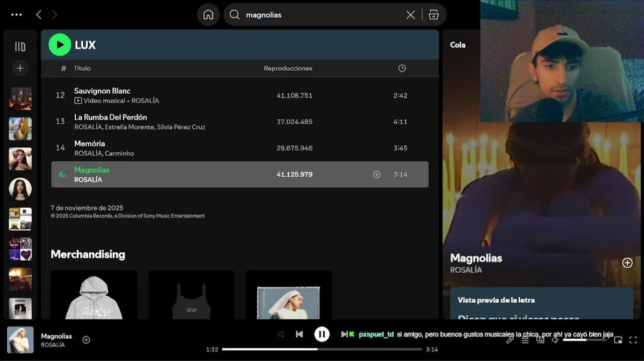
Task: Click the elapsed time 1:32 label
Action: point(212,349)
